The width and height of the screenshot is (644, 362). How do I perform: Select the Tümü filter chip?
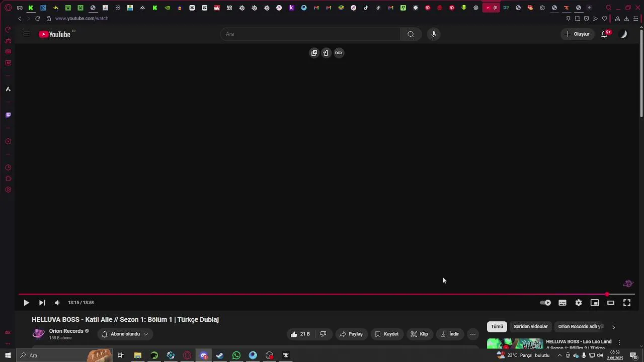[x=497, y=327]
